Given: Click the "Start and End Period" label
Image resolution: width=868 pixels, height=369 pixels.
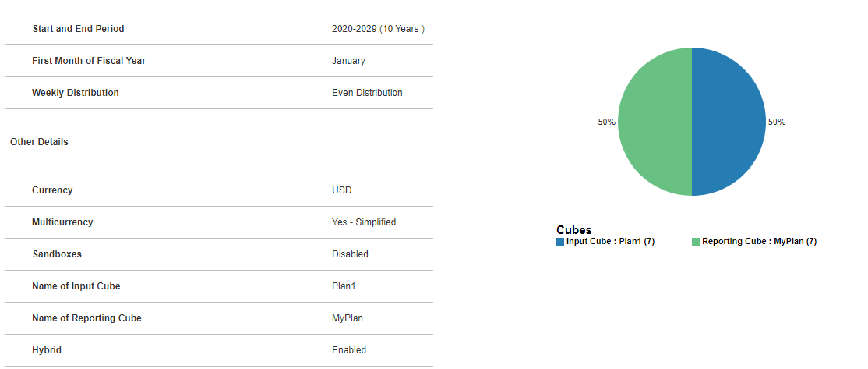Looking at the screenshot, I should click(x=78, y=29).
